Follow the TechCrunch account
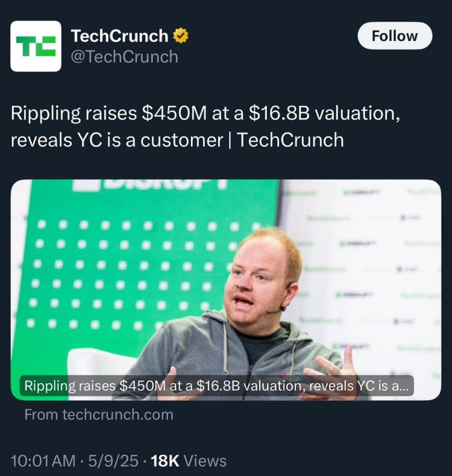Image resolution: width=452 pixels, height=476 pixels. click(x=394, y=36)
